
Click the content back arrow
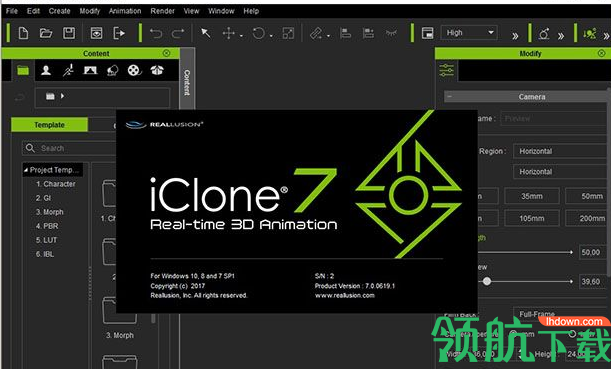pyautogui.click(x=20, y=97)
